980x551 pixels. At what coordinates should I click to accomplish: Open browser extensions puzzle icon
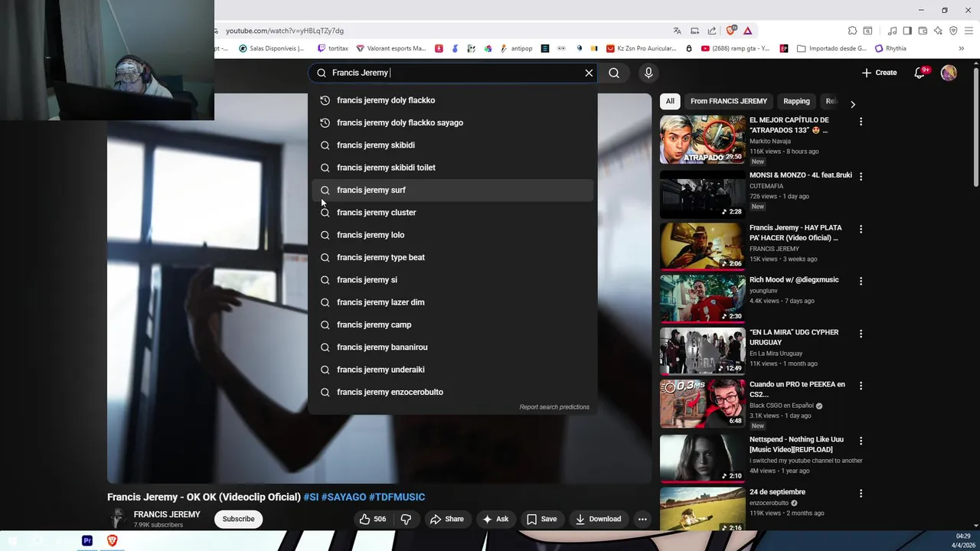[x=852, y=31]
